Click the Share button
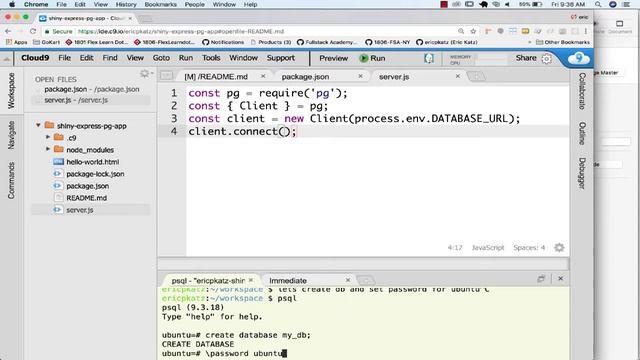 coord(526,58)
